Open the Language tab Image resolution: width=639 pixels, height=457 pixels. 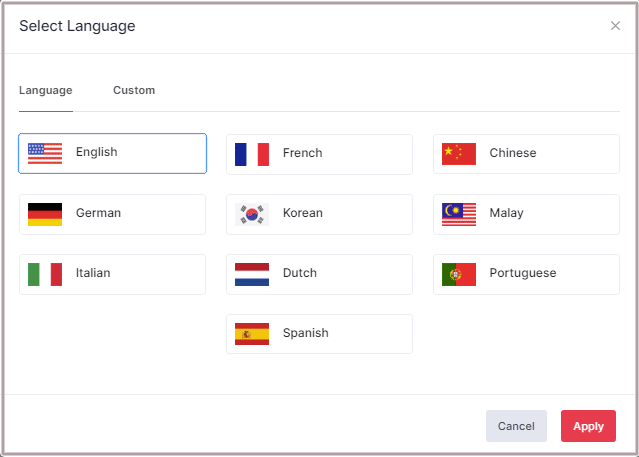(46, 90)
